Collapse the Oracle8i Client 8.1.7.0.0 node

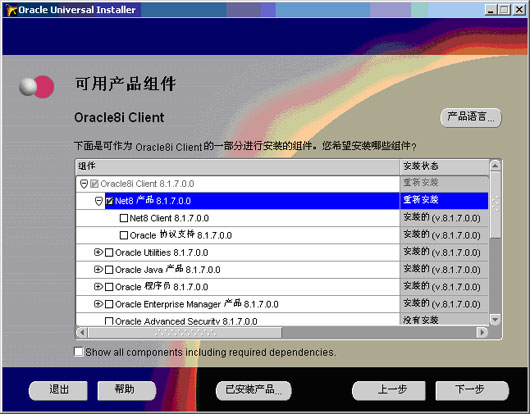[x=84, y=184]
